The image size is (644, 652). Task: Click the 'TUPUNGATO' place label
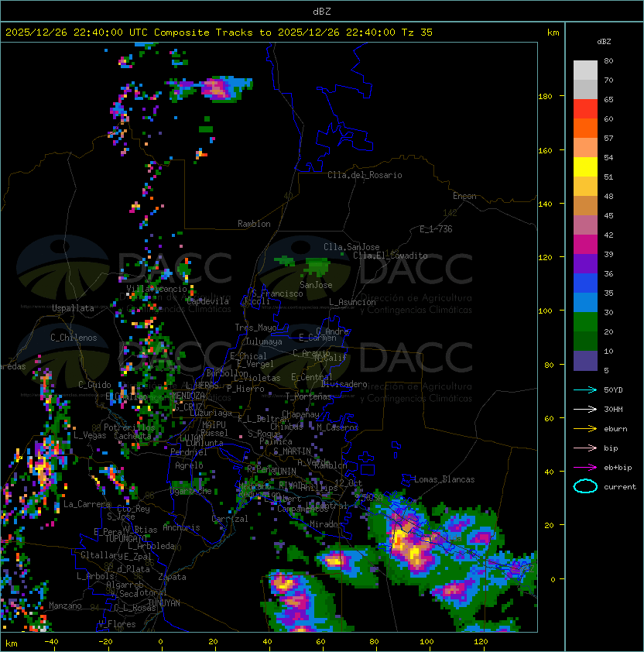(x=125, y=538)
